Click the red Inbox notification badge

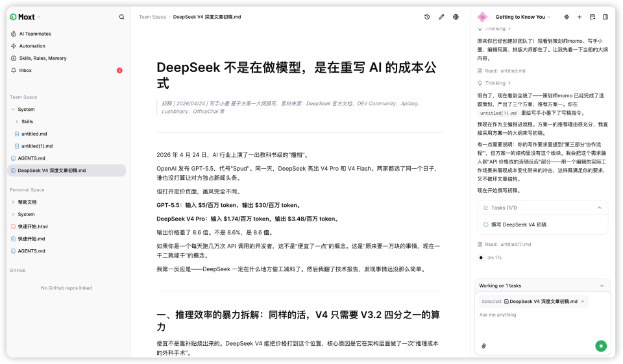[x=119, y=70]
